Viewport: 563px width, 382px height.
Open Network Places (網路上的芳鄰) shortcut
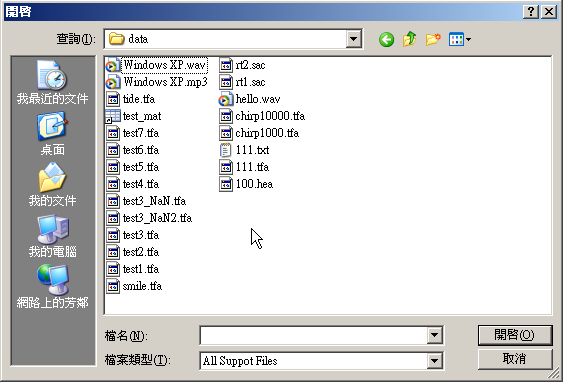[x=52, y=286]
